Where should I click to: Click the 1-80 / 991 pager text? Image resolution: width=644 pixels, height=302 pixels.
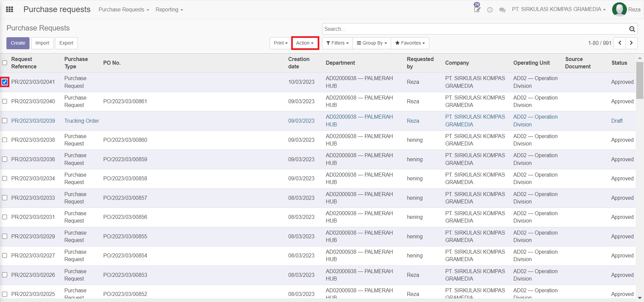click(599, 43)
